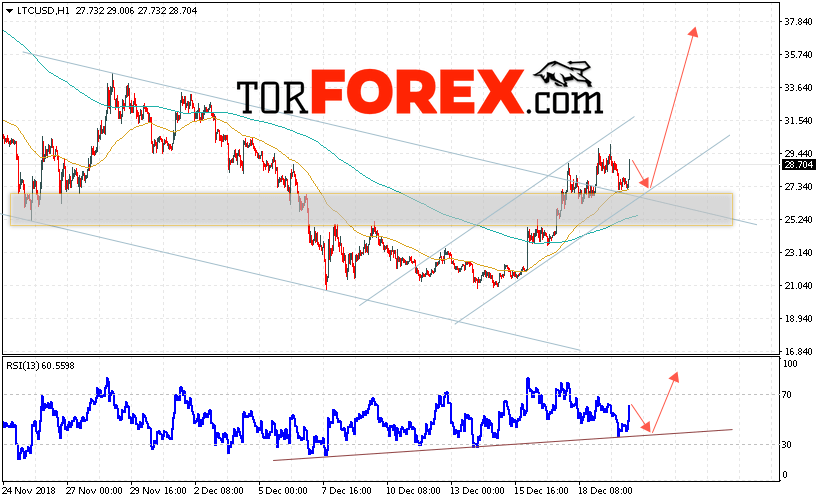Click the 37.840 price axis label

tap(799, 21)
